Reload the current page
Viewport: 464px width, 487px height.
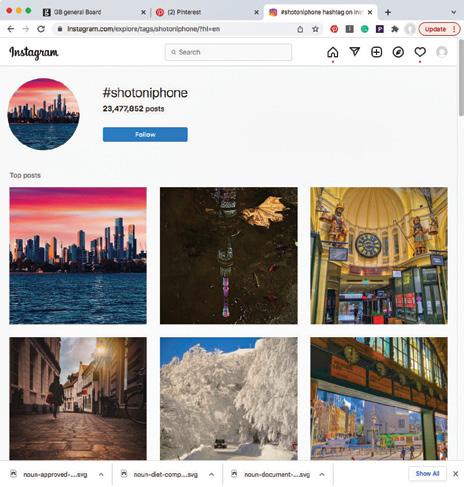coord(41,29)
